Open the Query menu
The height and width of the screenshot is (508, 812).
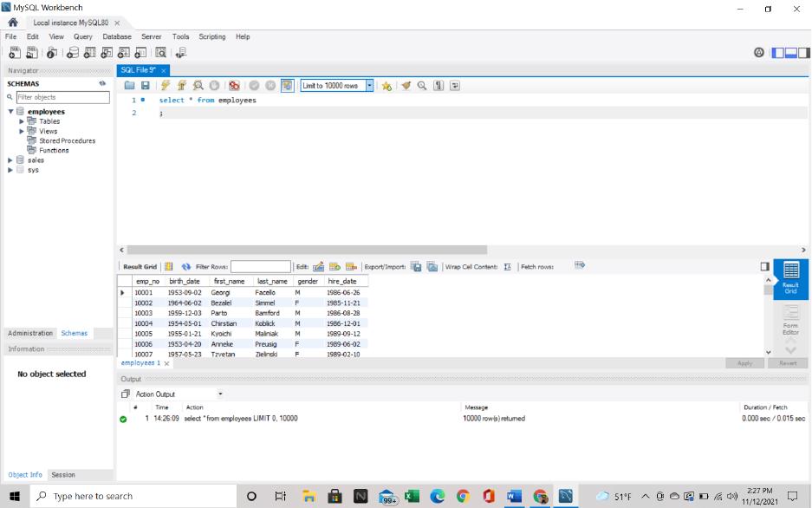[x=83, y=36]
